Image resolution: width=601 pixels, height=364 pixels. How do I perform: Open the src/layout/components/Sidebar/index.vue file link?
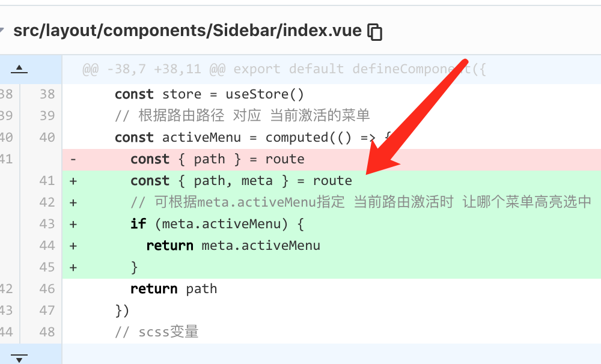point(188,31)
